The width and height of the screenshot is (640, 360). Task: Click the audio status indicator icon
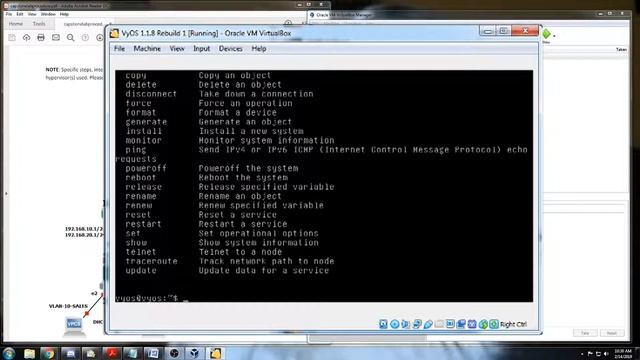click(x=405, y=324)
